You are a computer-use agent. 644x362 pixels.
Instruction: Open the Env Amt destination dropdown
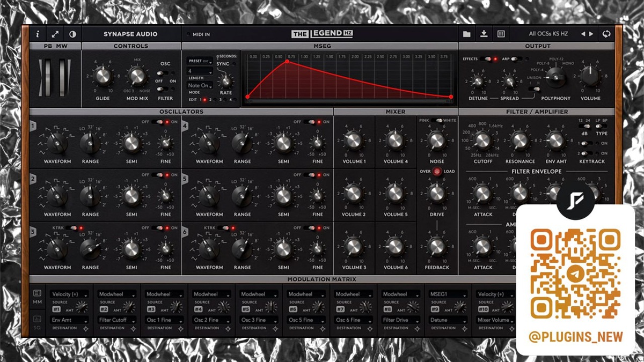point(69,320)
